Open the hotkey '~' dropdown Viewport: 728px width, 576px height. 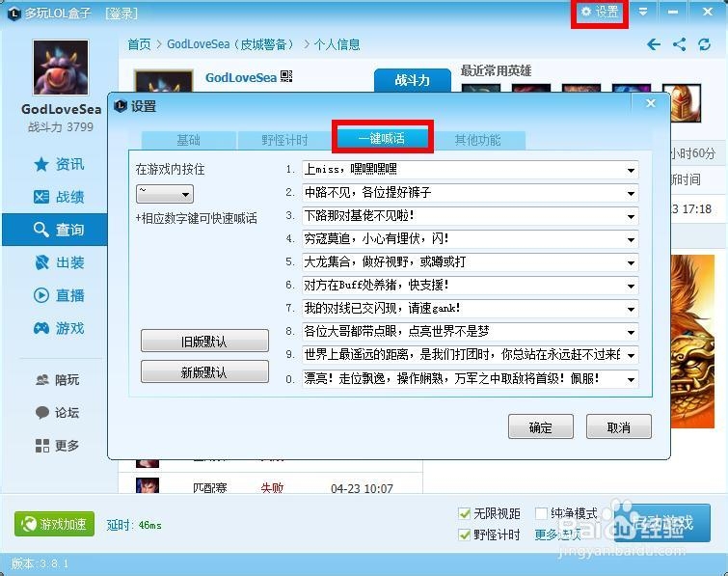tap(165, 194)
